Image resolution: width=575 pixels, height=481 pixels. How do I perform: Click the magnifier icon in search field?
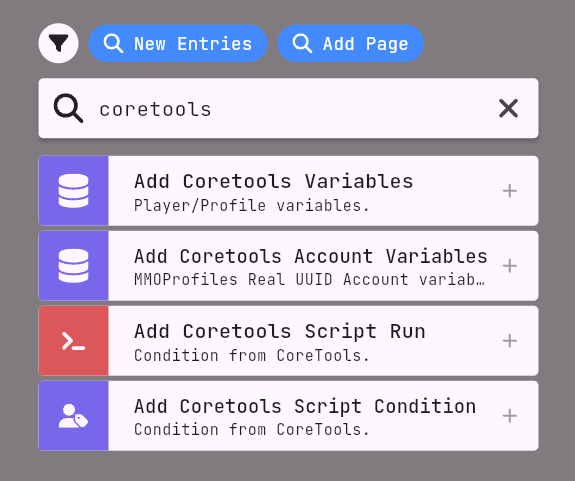(68, 108)
